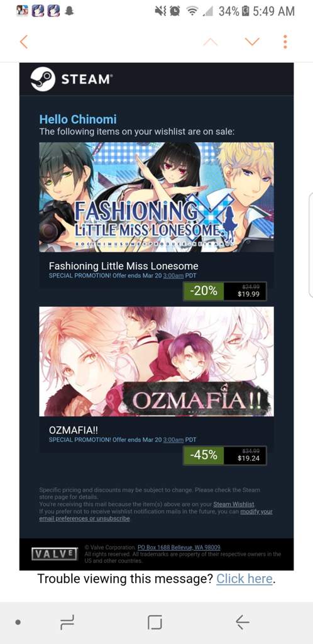Tap the back arrow in email header
The width and height of the screenshot is (313, 644).
(24, 42)
